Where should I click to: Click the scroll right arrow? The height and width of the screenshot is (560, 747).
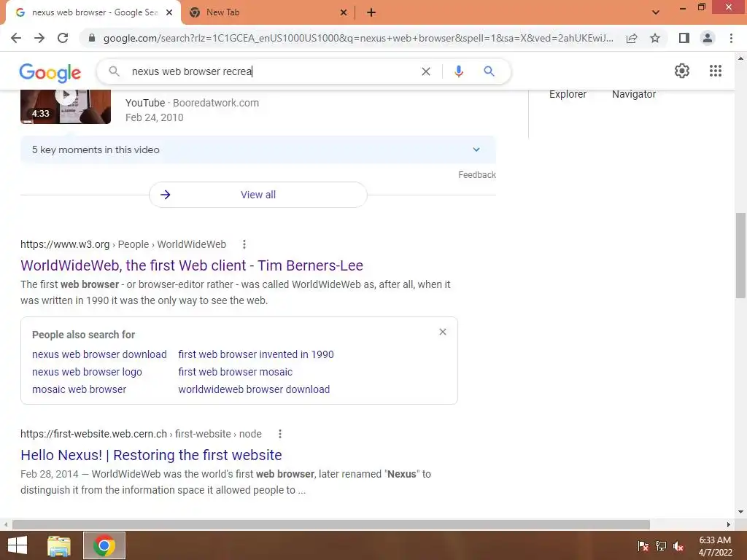pyautogui.click(x=729, y=524)
